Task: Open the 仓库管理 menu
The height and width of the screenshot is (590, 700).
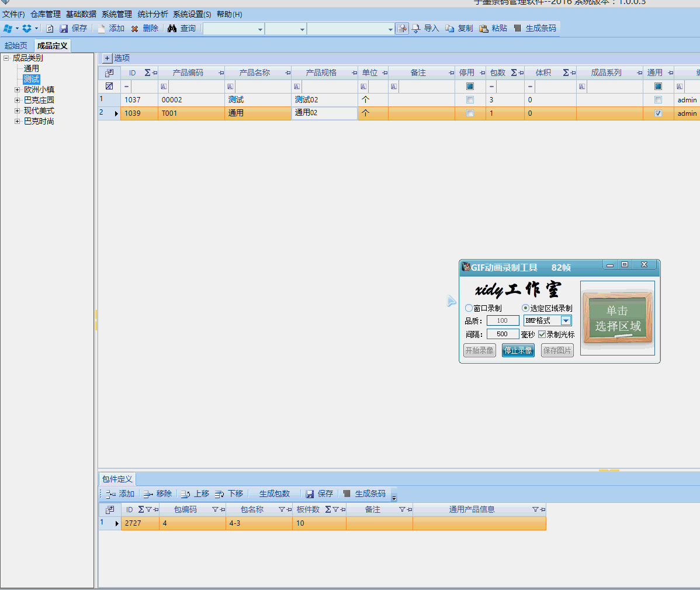Action: coord(46,14)
